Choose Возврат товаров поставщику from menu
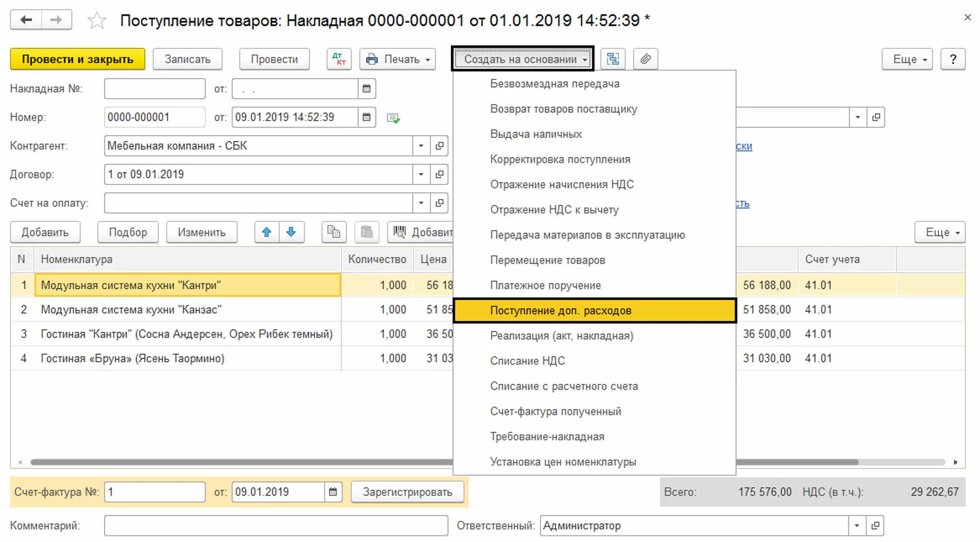The image size is (980, 542). (563, 109)
